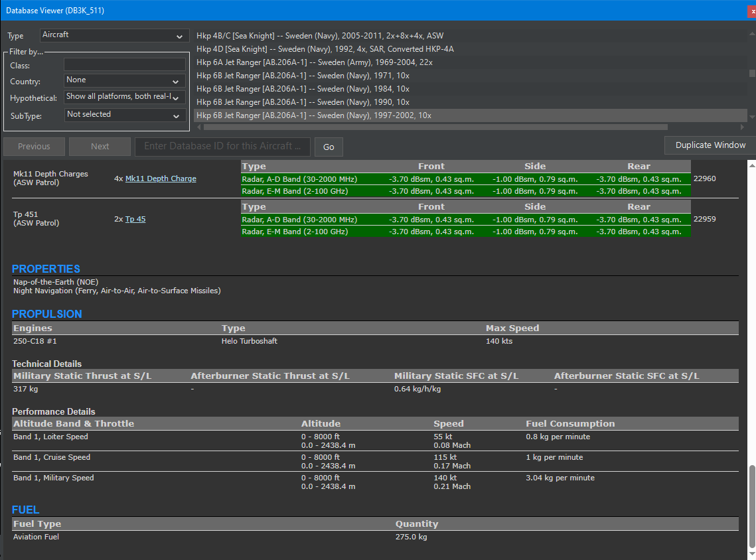This screenshot has width=756, height=560.
Task: Click the Go button
Action: [x=329, y=147]
